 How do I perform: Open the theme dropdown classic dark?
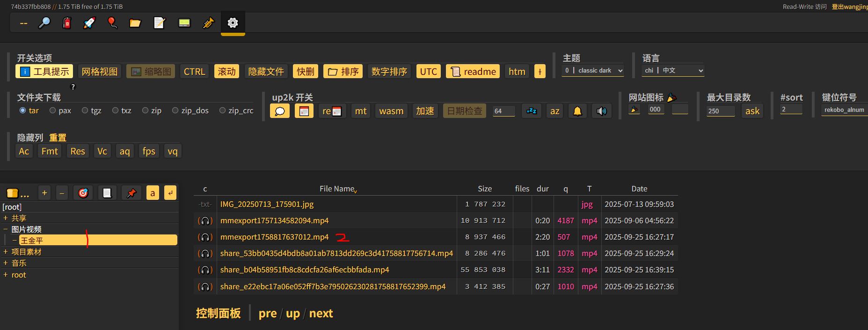[x=593, y=71]
